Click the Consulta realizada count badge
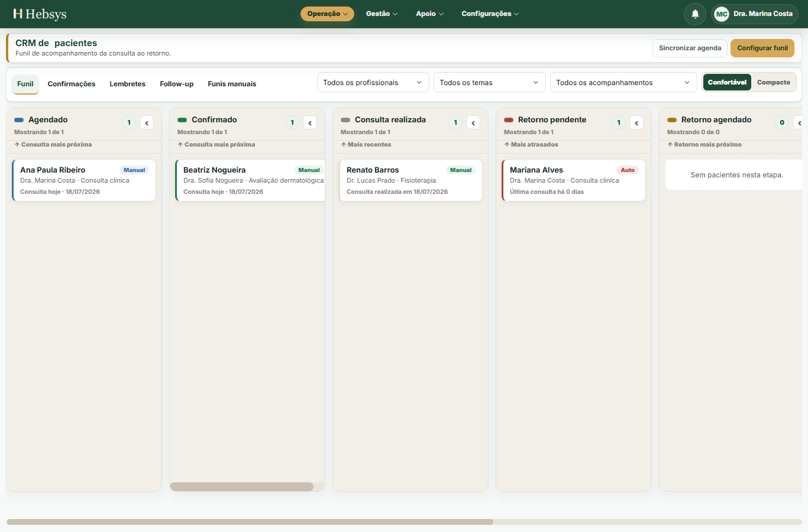Screen dimensions: 808x532 tap(455, 122)
